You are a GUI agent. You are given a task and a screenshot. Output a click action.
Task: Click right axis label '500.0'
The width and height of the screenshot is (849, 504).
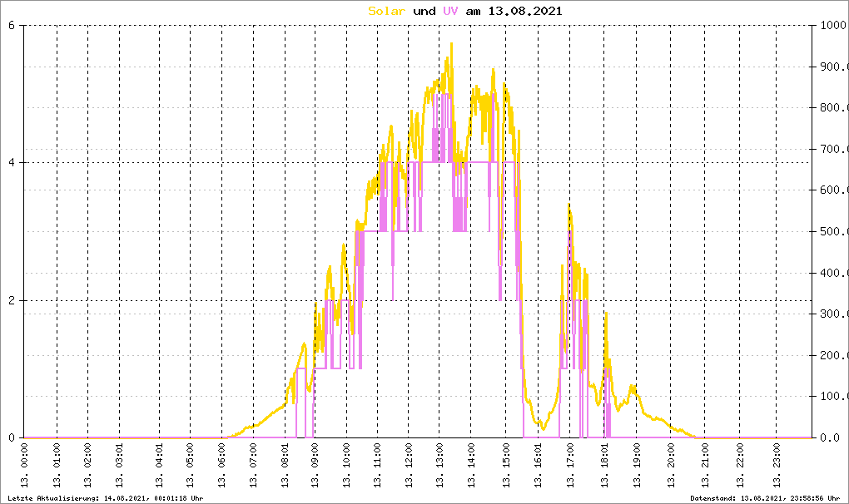pyautogui.click(x=832, y=231)
